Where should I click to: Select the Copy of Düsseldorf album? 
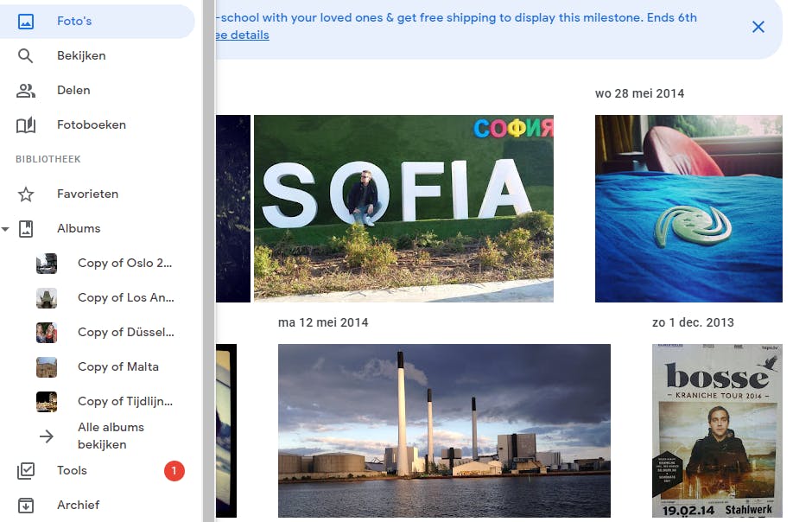coord(126,332)
